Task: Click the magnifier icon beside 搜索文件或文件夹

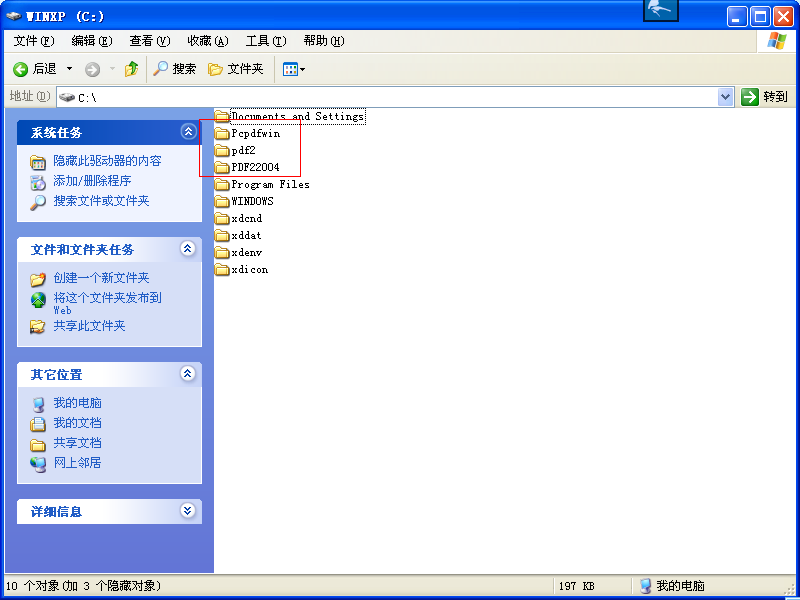Action: (x=38, y=203)
